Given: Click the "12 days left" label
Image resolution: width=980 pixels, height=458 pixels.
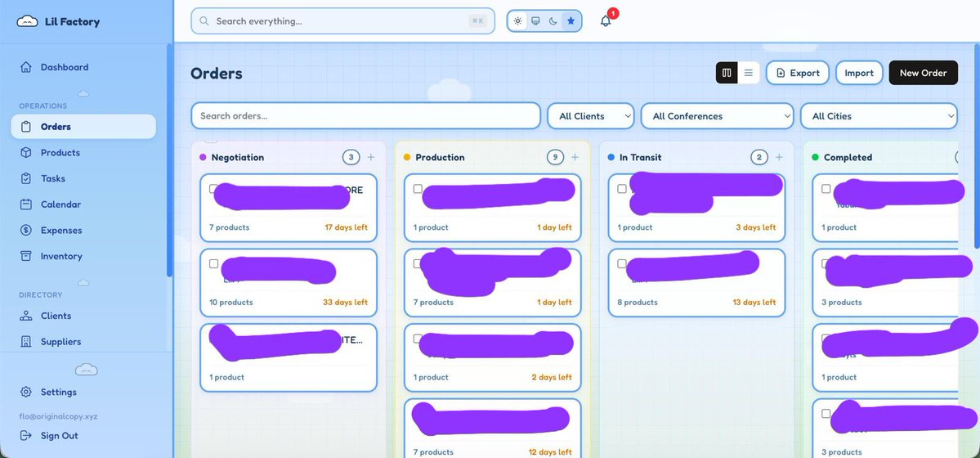Looking at the screenshot, I should [x=550, y=451].
